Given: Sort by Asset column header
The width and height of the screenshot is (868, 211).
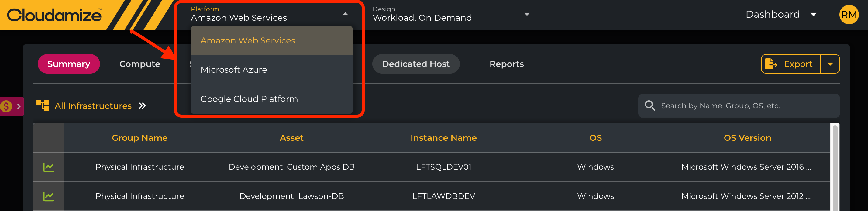Looking at the screenshot, I should point(291,138).
